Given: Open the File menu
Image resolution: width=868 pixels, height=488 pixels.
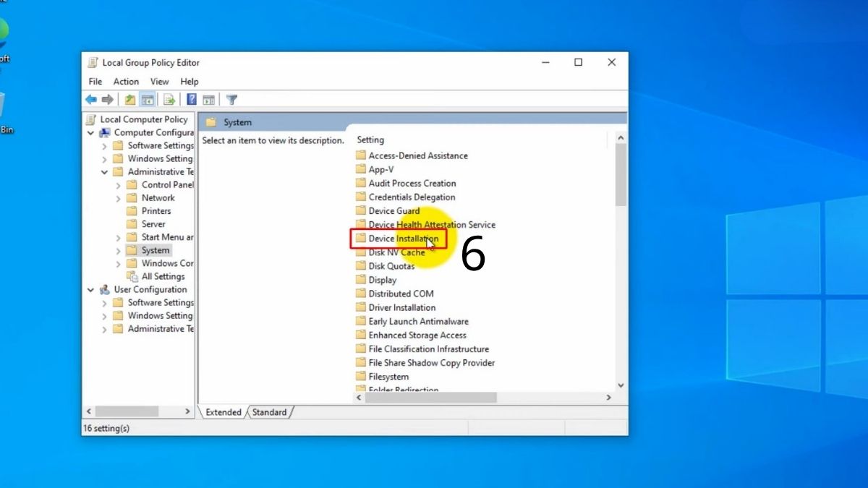Looking at the screenshot, I should 95,82.
